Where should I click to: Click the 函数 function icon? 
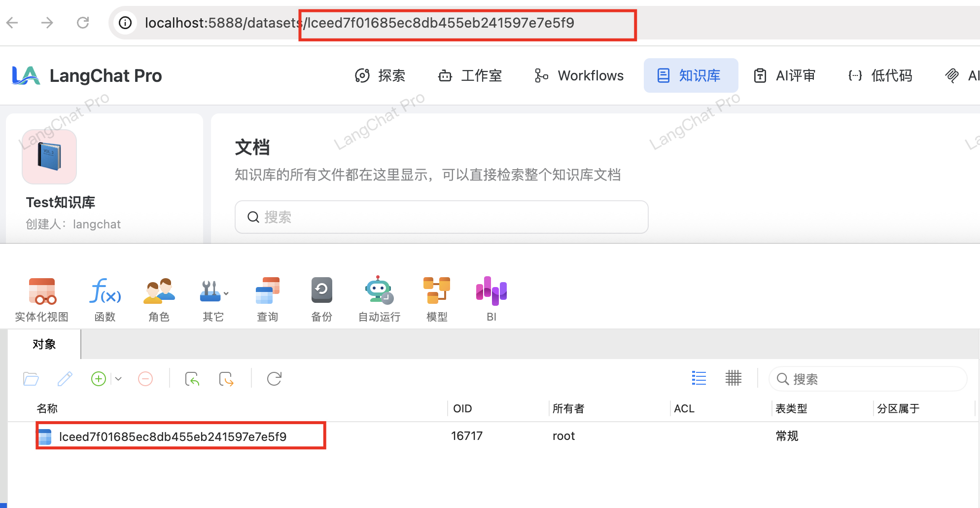[105, 291]
